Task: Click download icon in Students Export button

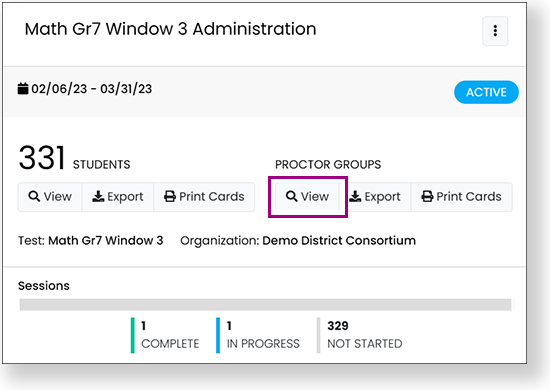Action: click(98, 196)
